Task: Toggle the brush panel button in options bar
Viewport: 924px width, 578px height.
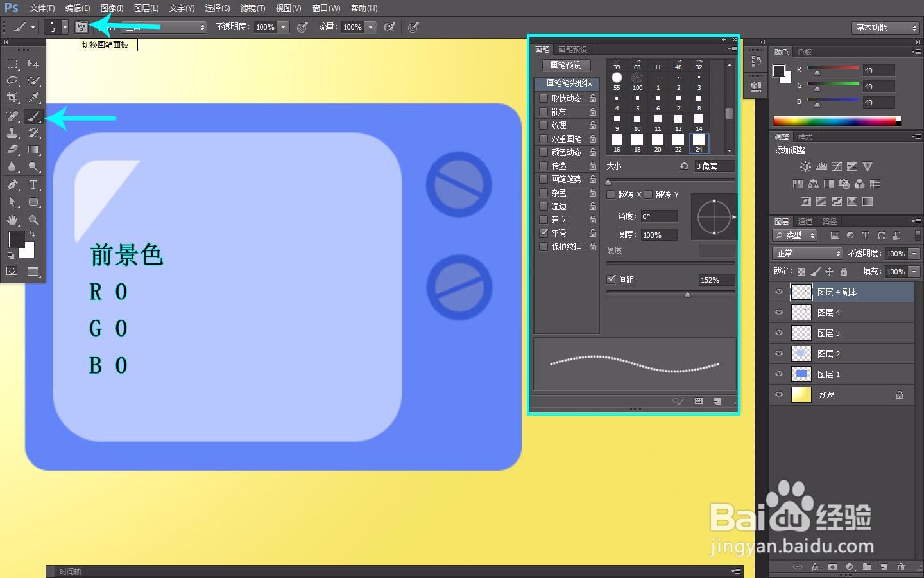Action: click(81, 27)
